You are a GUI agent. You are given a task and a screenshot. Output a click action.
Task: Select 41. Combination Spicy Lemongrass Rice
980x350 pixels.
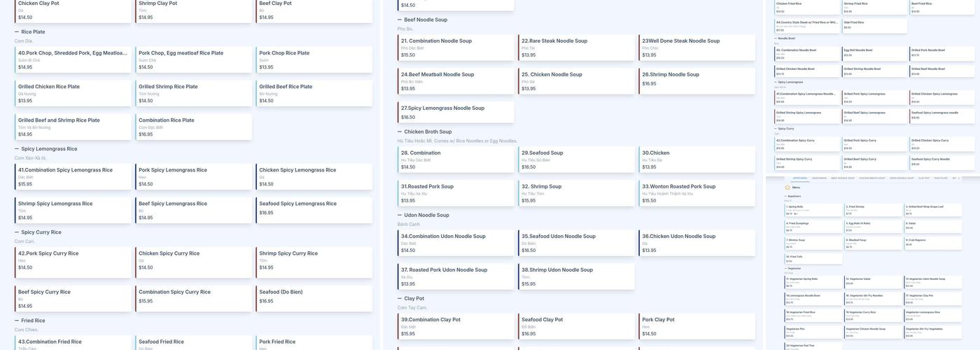point(73,176)
